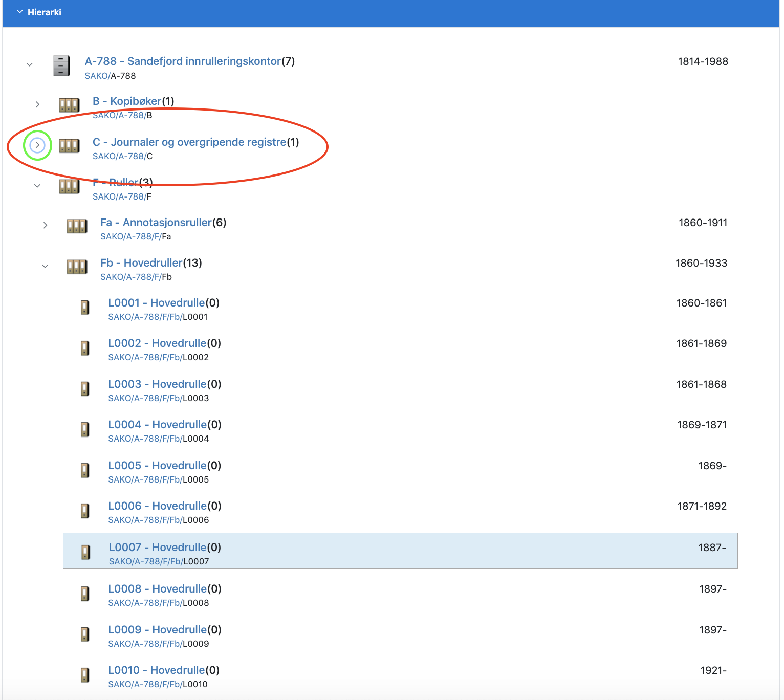
Task: Click the archive cabinet icon for A-788
Action: pos(61,65)
